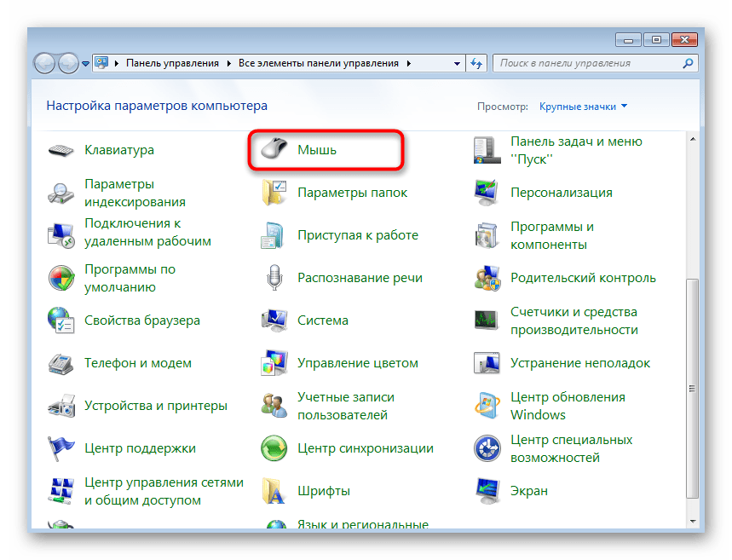
Task: Open the Мышь (Mouse) icon
Action: [x=274, y=150]
